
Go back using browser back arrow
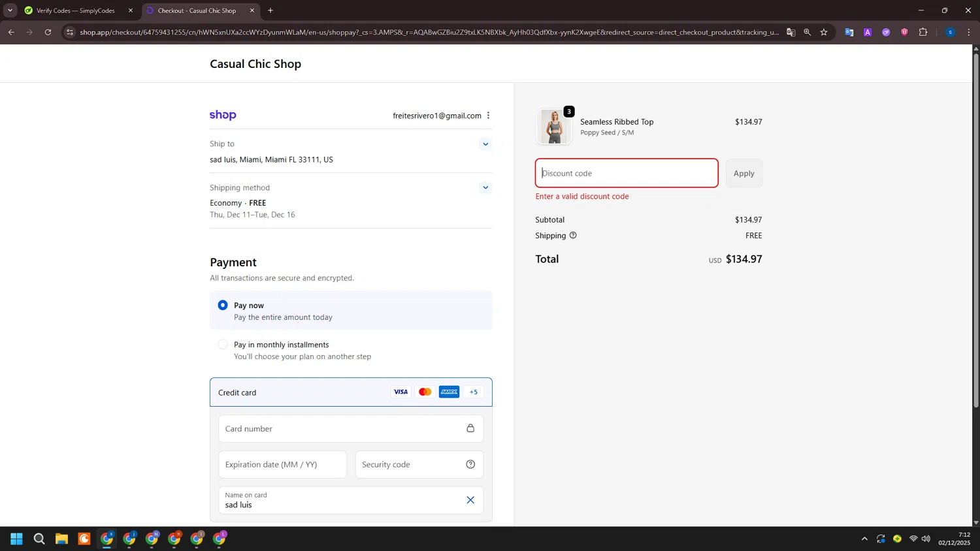[11, 32]
